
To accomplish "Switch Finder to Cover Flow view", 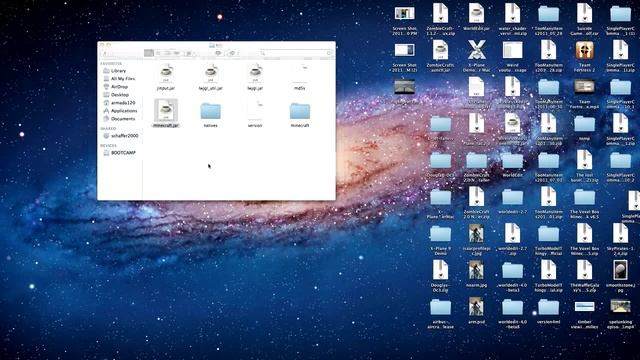I will tap(177, 53).
